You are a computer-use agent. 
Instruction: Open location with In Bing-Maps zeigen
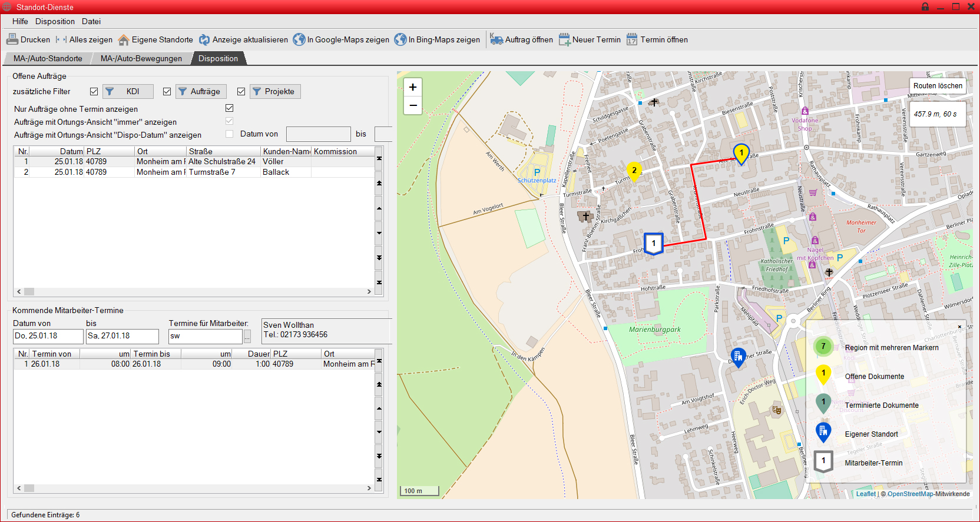(437, 39)
